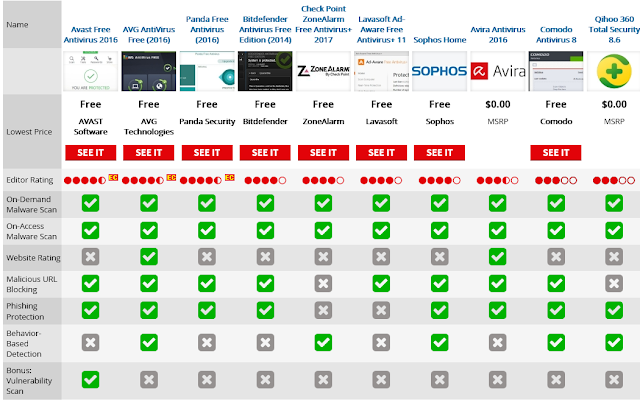The image size is (640, 400).
Task: Open Sophos Home product link
Action: [x=440, y=40]
